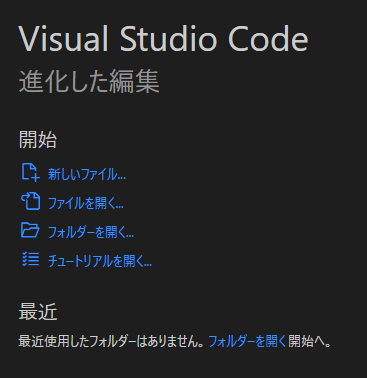
Task: Click the フォルダーを開く link in the 最近 section
Action: (x=247, y=341)
